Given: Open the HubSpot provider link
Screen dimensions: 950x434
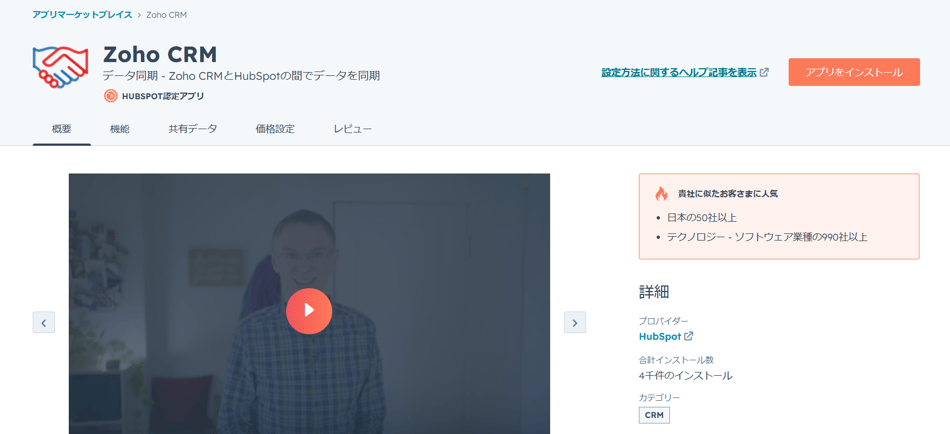Looking at the screenshot, I should click(x=660, y=336).
